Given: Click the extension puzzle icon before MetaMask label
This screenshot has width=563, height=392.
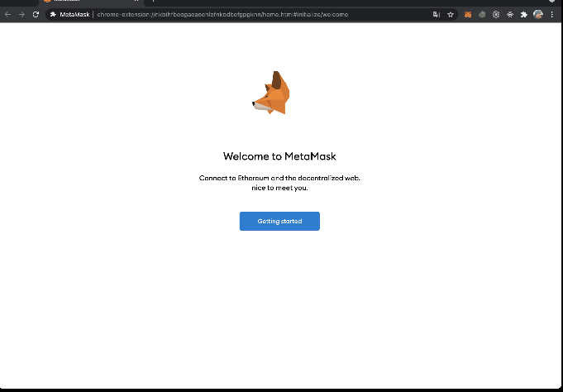Looking at the screenshot, I should click(x=53, y=14).
